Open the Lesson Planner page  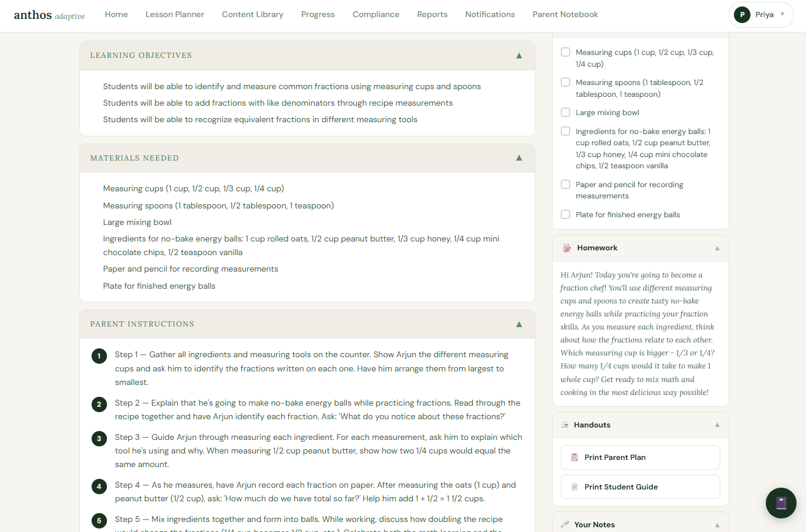[174, 14]
